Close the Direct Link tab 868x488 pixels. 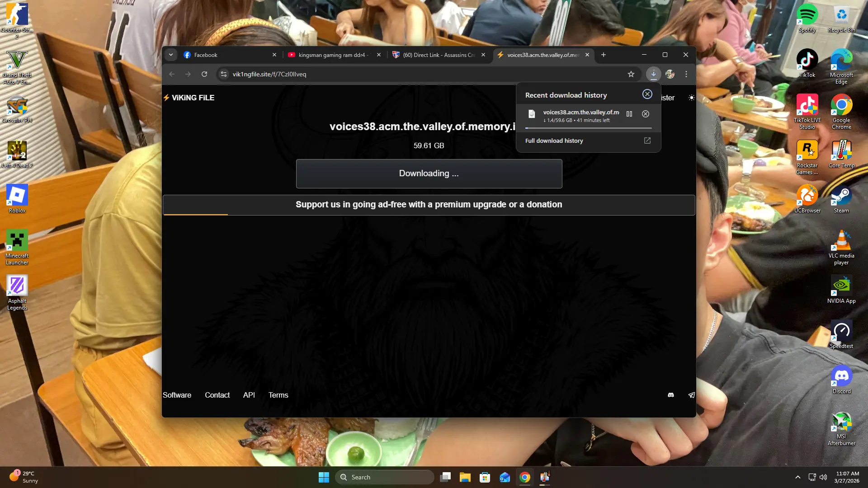(x=483, y=55)
